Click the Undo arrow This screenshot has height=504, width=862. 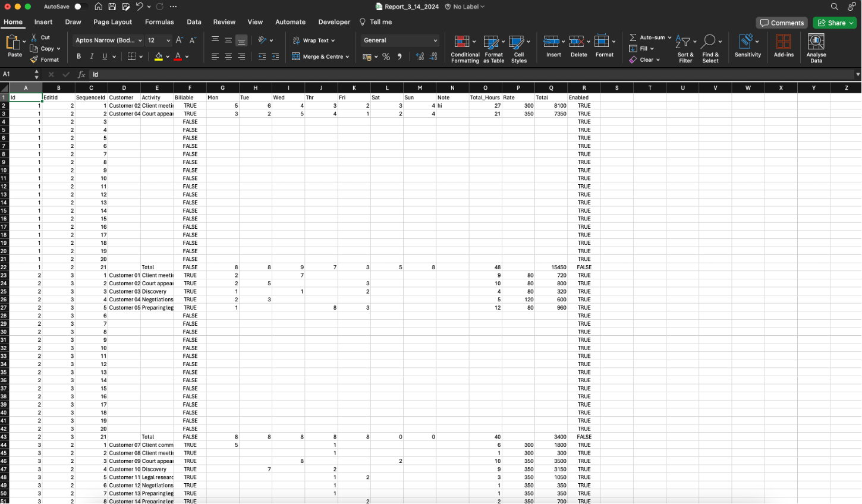point(140,7)
